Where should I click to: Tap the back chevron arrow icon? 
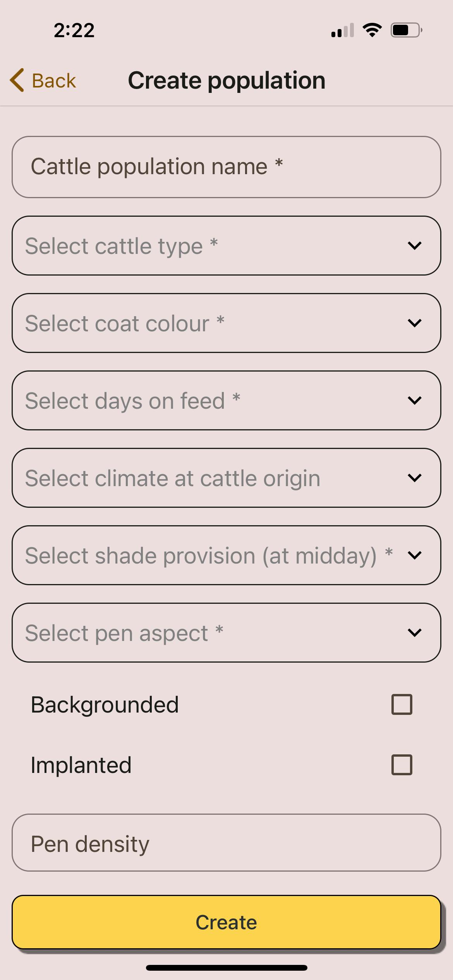(17, 81)
